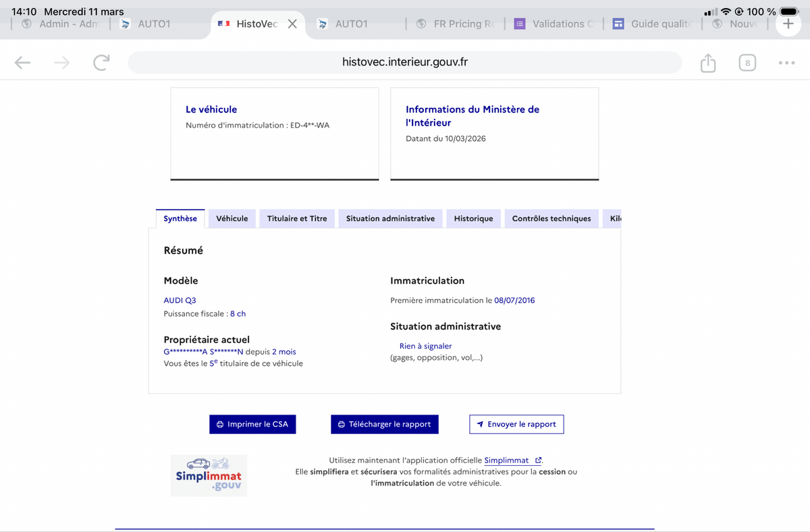Tap the address bar URL

pos(404,62)
